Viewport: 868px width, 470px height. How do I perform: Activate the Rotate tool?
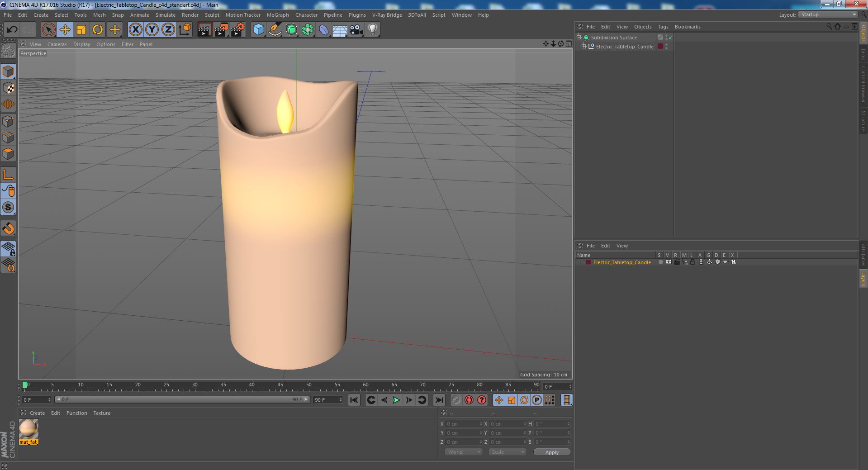tap(98, 30)
